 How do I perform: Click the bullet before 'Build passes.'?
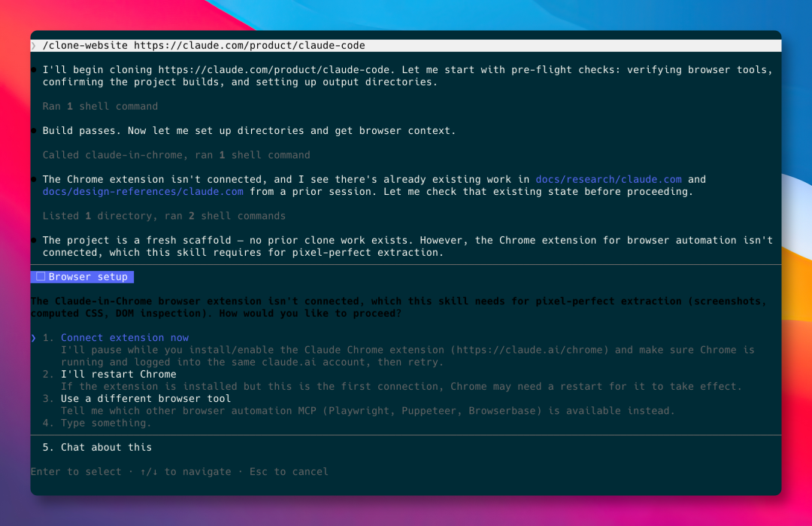34,131
